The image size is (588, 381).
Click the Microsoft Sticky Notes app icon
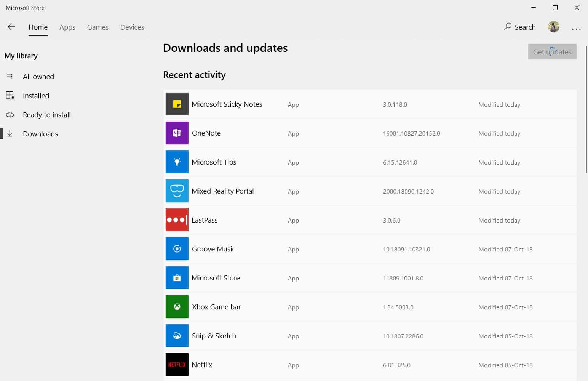177,104
